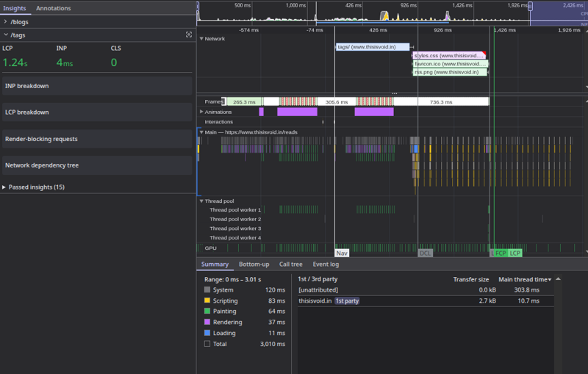Image resolution: width=588 pixels, height=374 pixels.
Task: Select the styles.css network request bar
Action: 449,55
